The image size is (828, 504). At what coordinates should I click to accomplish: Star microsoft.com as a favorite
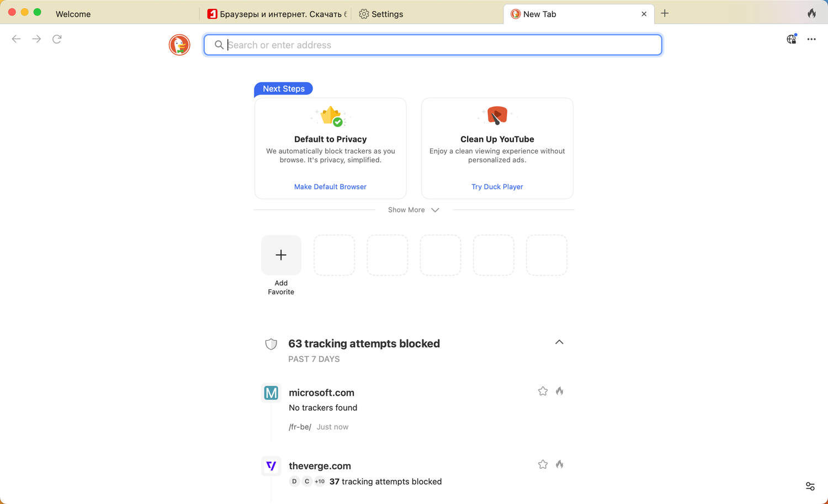pyautogui.click(x=543, y=391)
